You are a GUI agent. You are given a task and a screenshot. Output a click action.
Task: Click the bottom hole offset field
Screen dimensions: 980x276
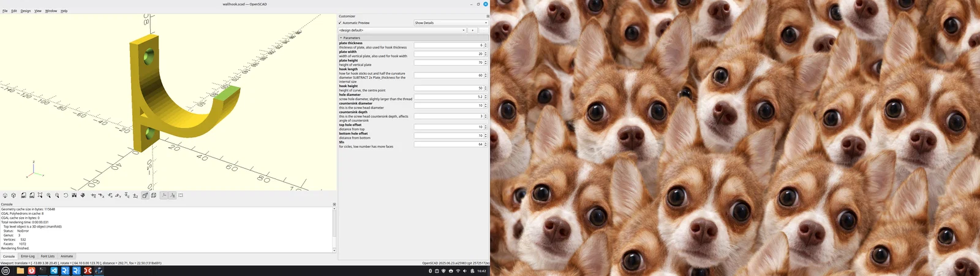448,136
